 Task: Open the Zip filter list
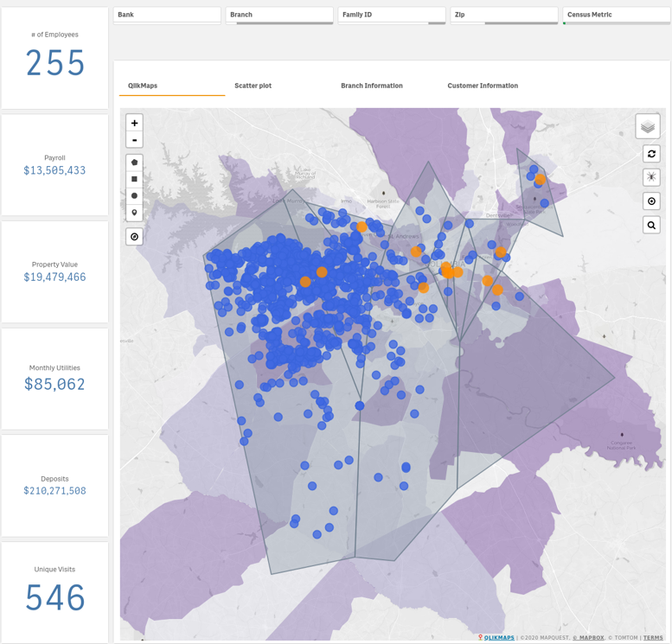click(x=504, y=15)
